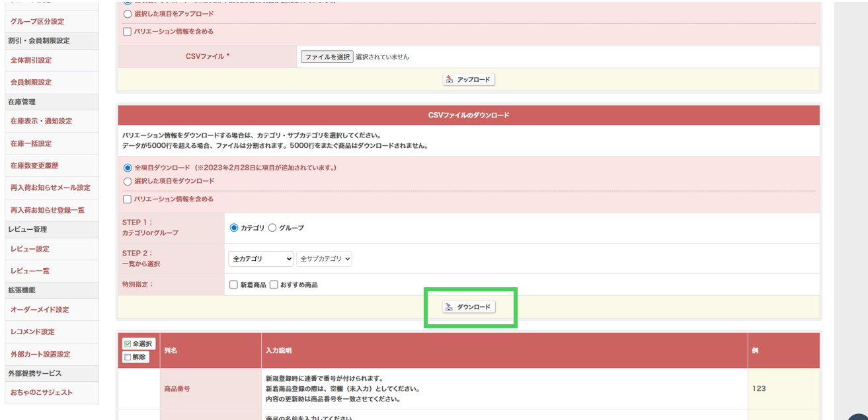Open レビュー一覧 in the sidebar

pos(30,271)
